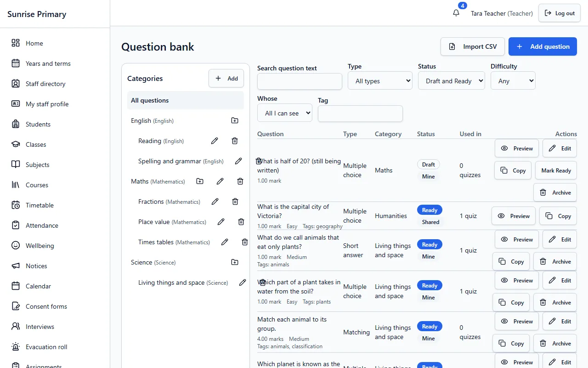Archive the Match each animal question
The image size is (588, 368).
click(x=555, y=343)
